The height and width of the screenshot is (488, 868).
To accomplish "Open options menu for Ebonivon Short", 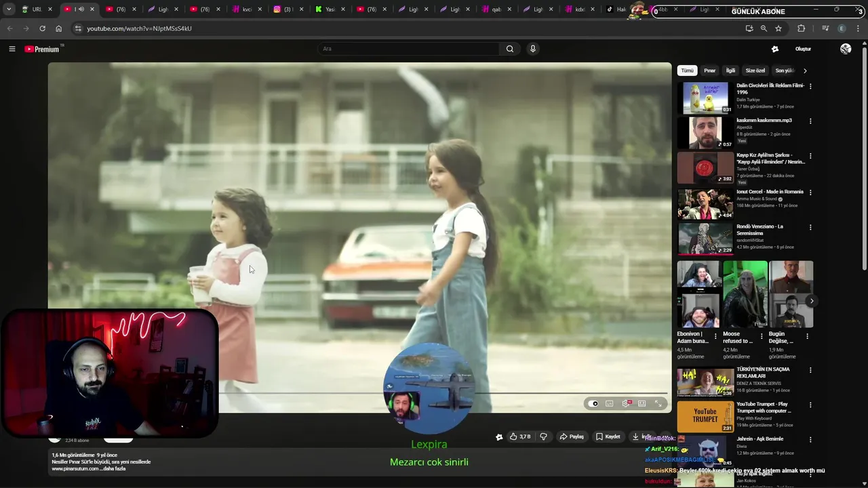I will point(715,336).
